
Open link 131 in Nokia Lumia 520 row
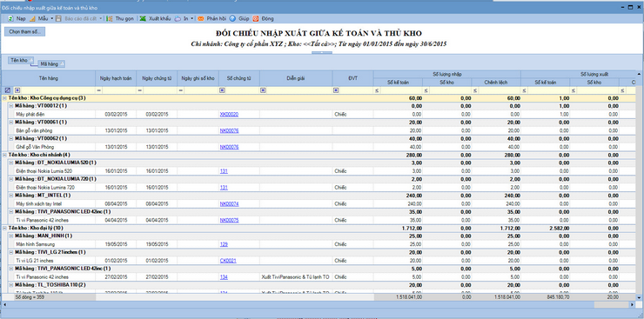224,171
